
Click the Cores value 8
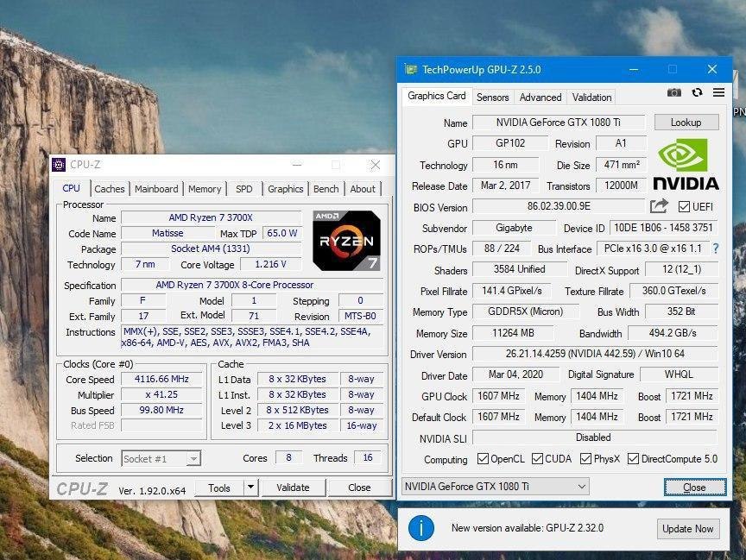288,457
